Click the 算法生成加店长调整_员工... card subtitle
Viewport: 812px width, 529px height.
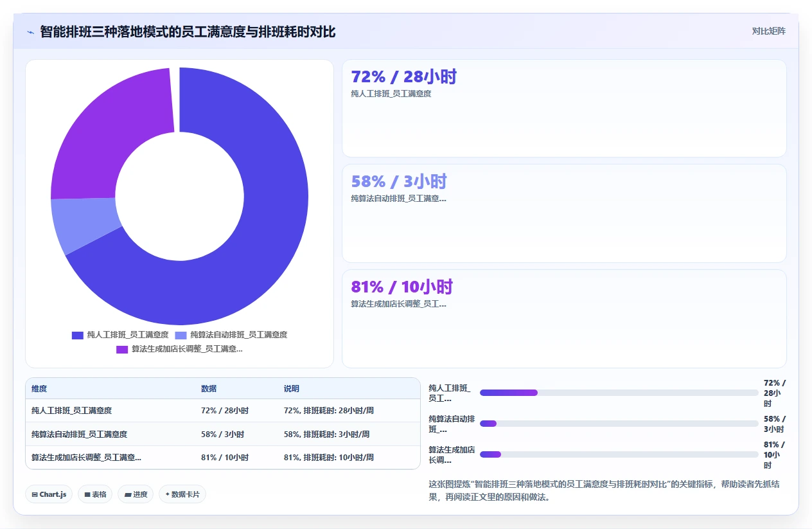pyautogui.click(x=398, y=304)
